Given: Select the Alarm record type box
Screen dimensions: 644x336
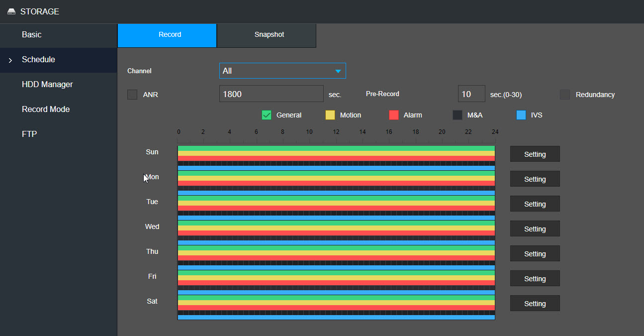Looking at the screenshot, I should (x=394, y=115).
